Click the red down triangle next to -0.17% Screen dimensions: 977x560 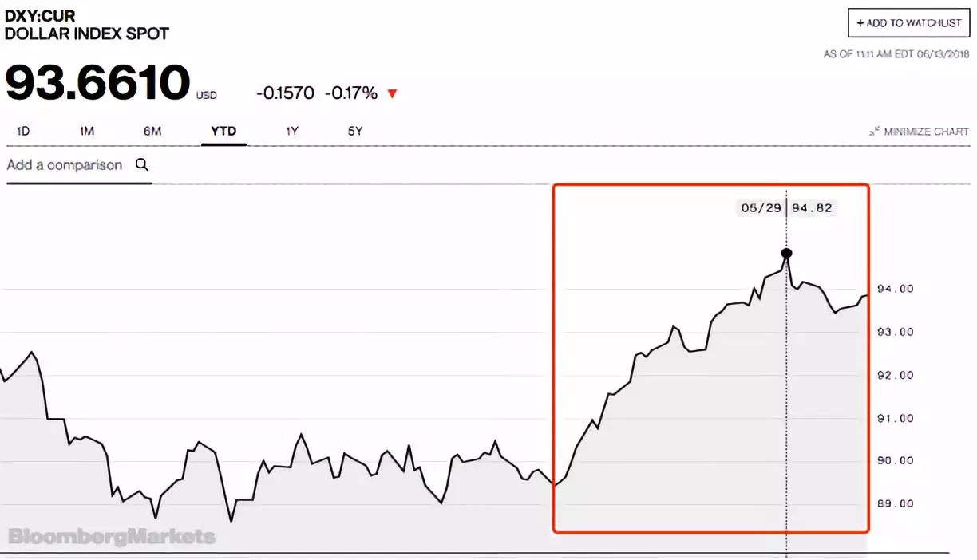click(392, 94)
